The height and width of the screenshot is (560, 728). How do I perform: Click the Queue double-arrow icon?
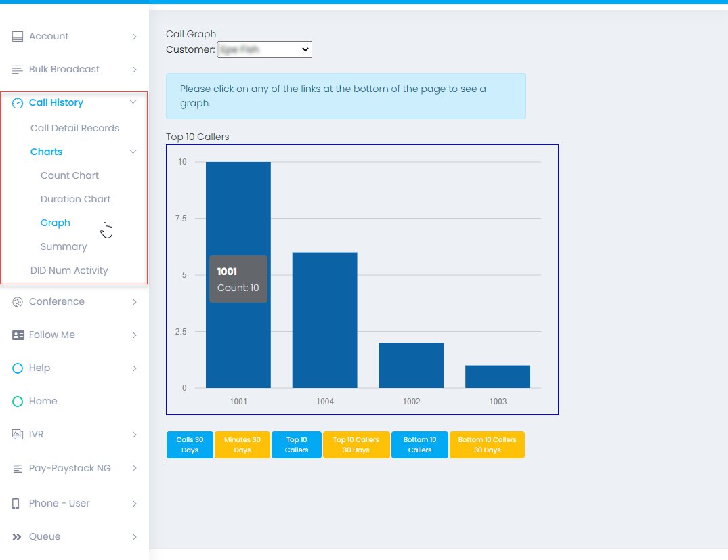click(17, 536)
